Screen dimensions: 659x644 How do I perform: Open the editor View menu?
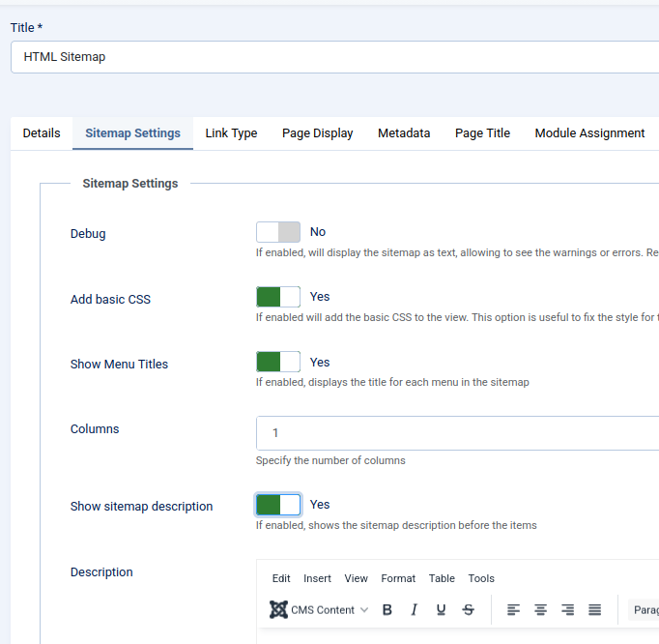356,578
